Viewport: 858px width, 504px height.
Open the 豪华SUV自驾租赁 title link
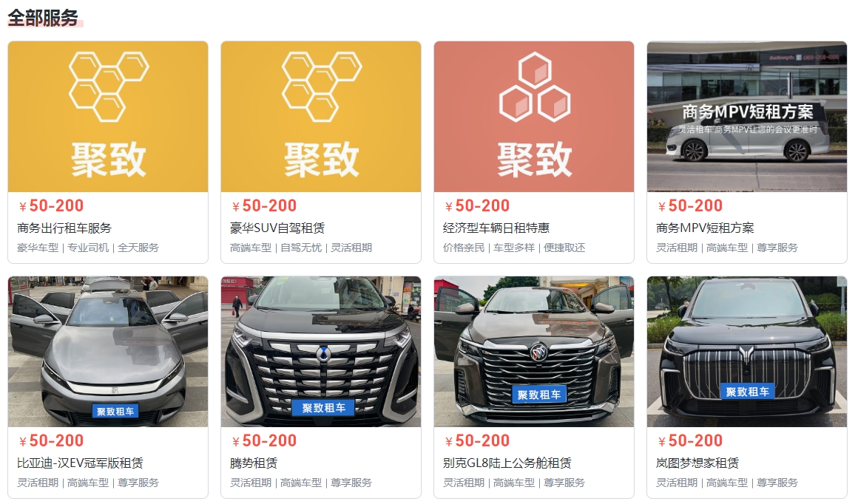pyautogui.click(x=277, y=228)
